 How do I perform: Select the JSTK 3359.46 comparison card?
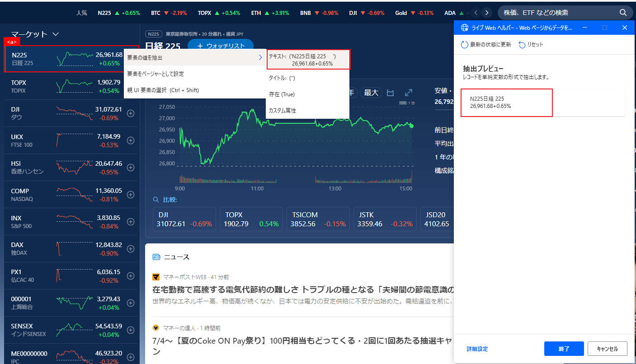[x=385, y=219]
